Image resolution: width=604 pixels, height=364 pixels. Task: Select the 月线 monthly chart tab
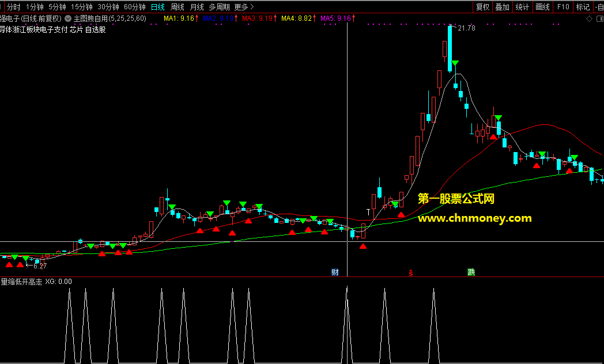coord(197,7)
